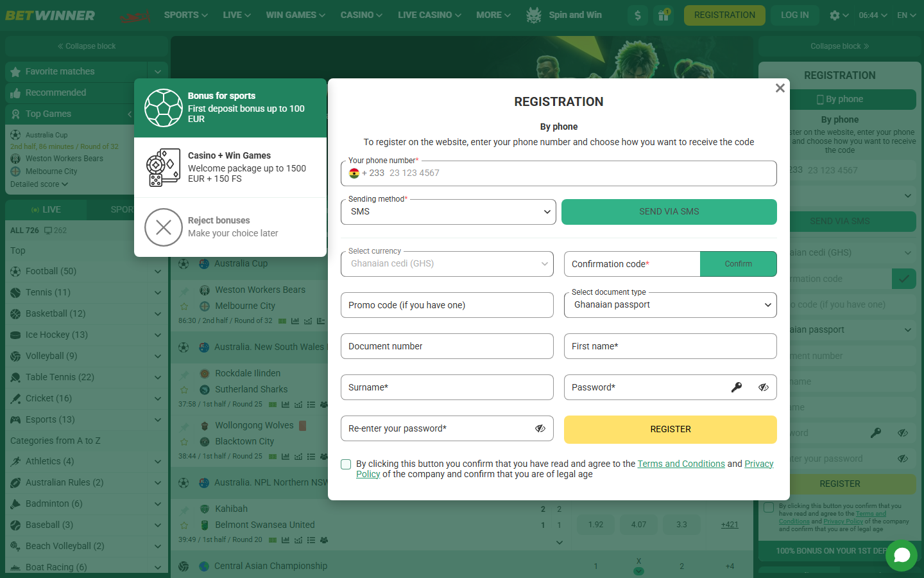Open the 06:44 time dropdown

coord(873,15)
